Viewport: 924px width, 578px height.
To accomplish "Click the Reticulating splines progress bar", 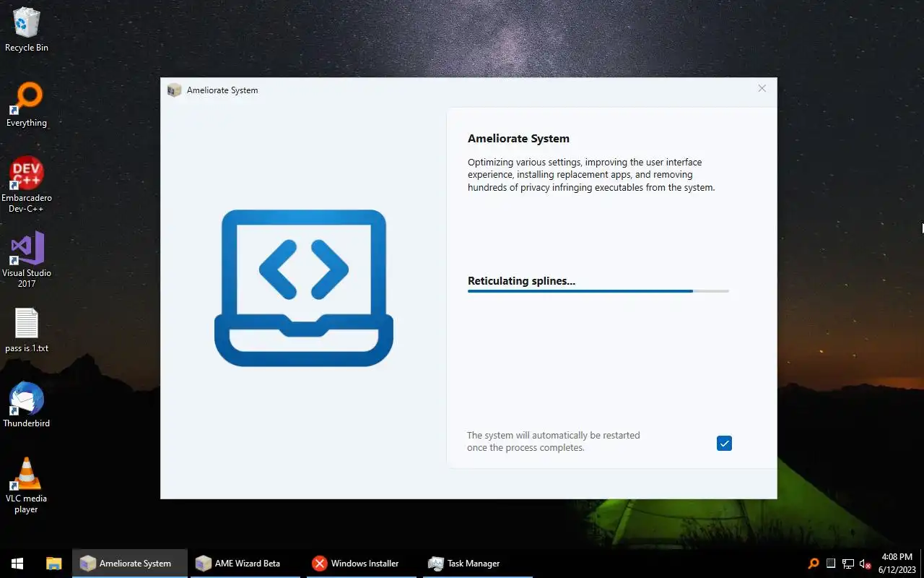I will [x=598, y=291].
